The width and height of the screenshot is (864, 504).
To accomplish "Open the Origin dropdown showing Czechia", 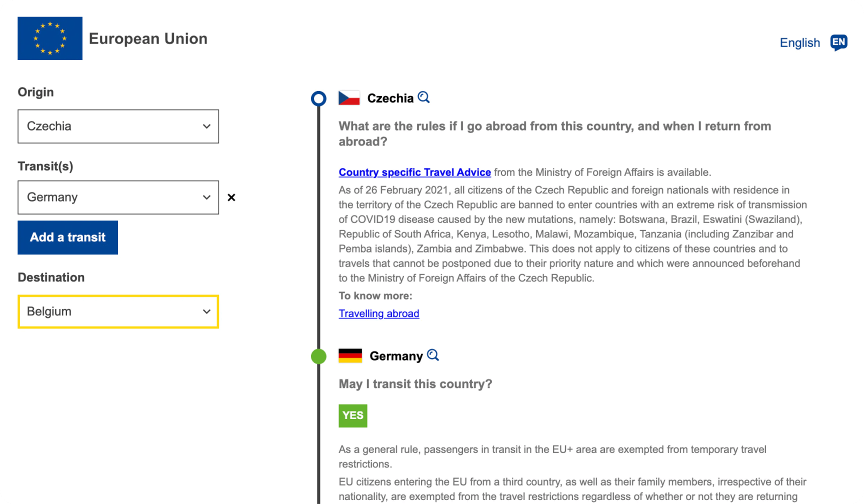I will click(118, 126).
